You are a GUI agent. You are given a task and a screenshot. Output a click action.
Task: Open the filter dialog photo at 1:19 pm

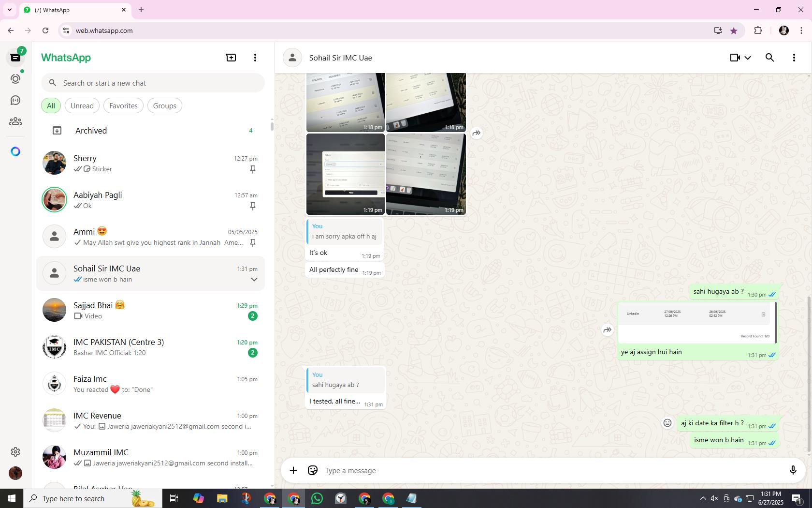(x=346, y=174)
